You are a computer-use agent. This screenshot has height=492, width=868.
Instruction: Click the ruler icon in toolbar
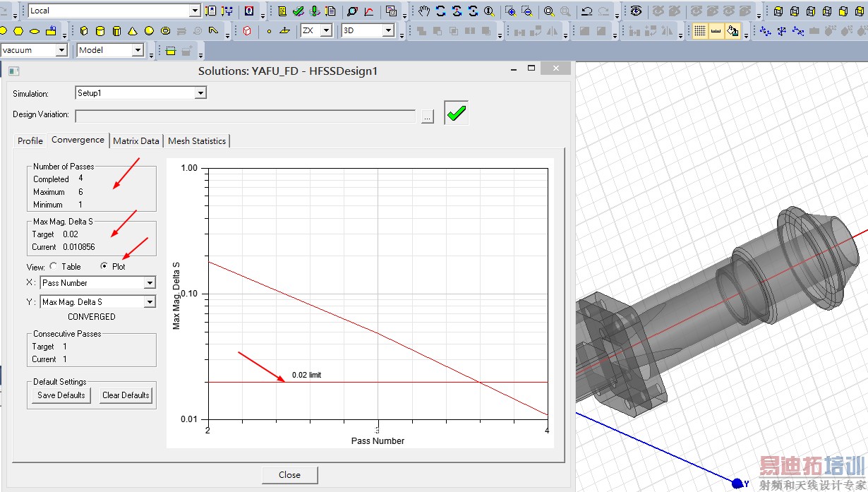coord(716,31)
